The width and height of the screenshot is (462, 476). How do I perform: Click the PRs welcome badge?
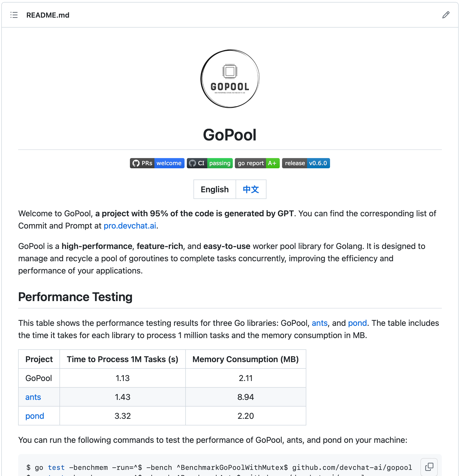tap(157, 163)
